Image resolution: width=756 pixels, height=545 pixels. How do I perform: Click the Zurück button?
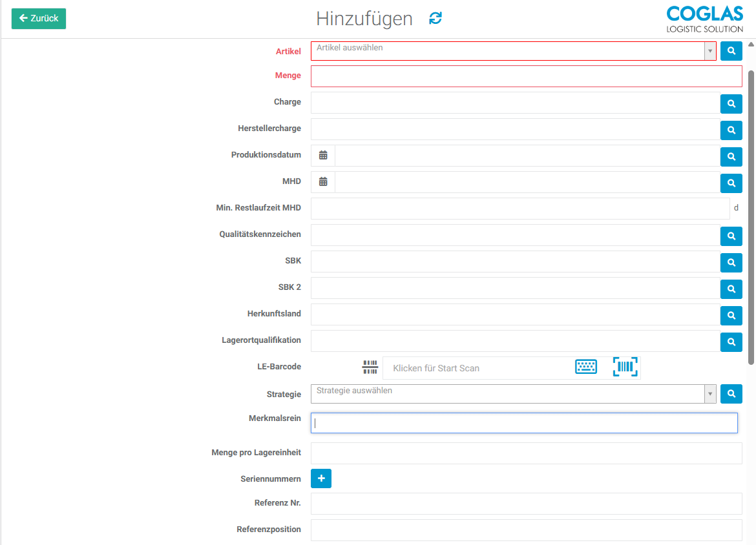(38, 19)
